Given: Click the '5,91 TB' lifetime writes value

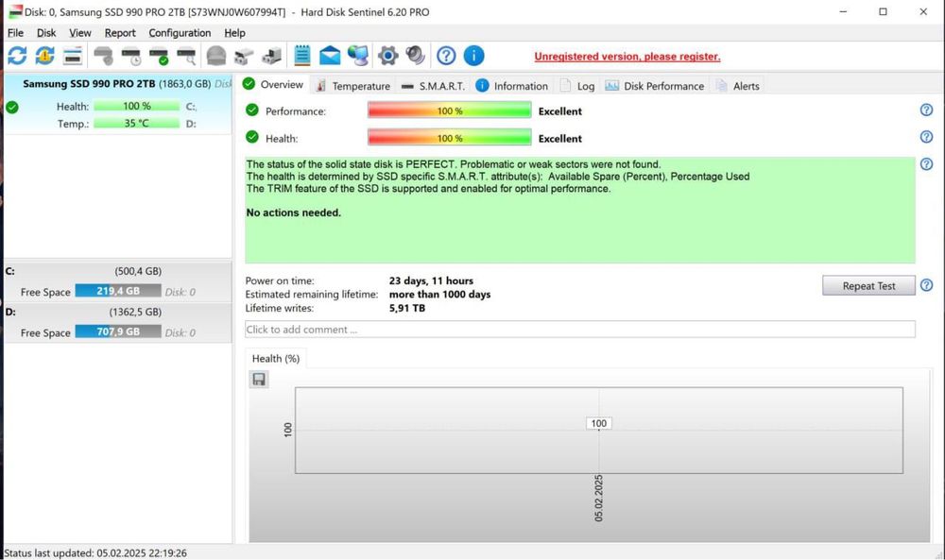Looking at the screenshot, I should coord(406,308).
